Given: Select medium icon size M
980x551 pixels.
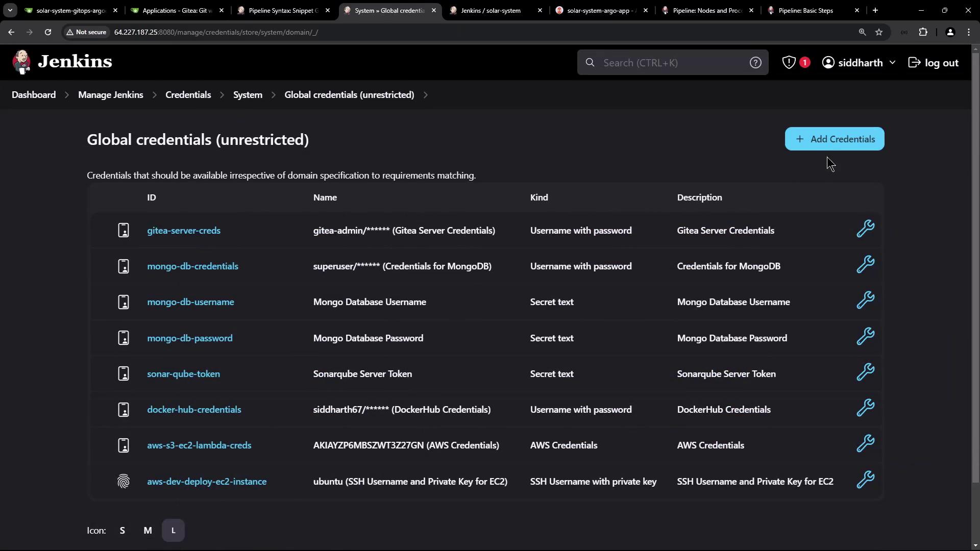Looking at the screenshot, I should (x=148, y=530).
